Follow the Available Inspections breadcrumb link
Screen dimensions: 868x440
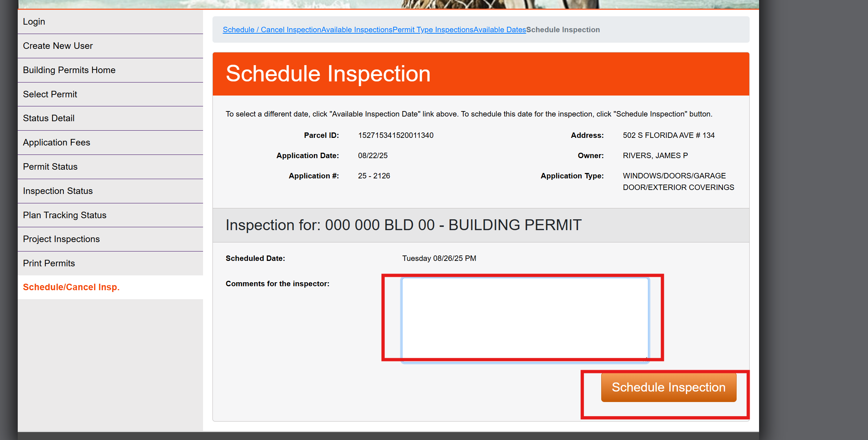tap(357, 30)
